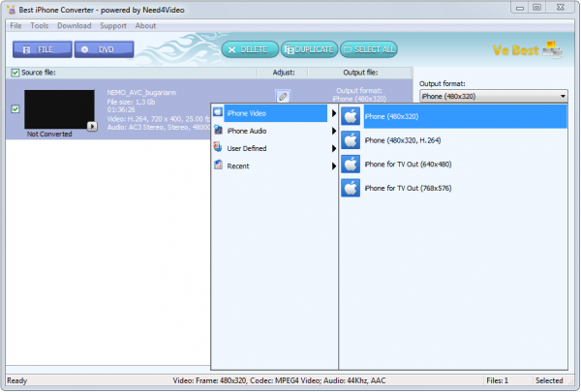Expand the iPhone Audio submenu arrow
The width and height of the screenshot is (581, 392).
coord(334,131)
